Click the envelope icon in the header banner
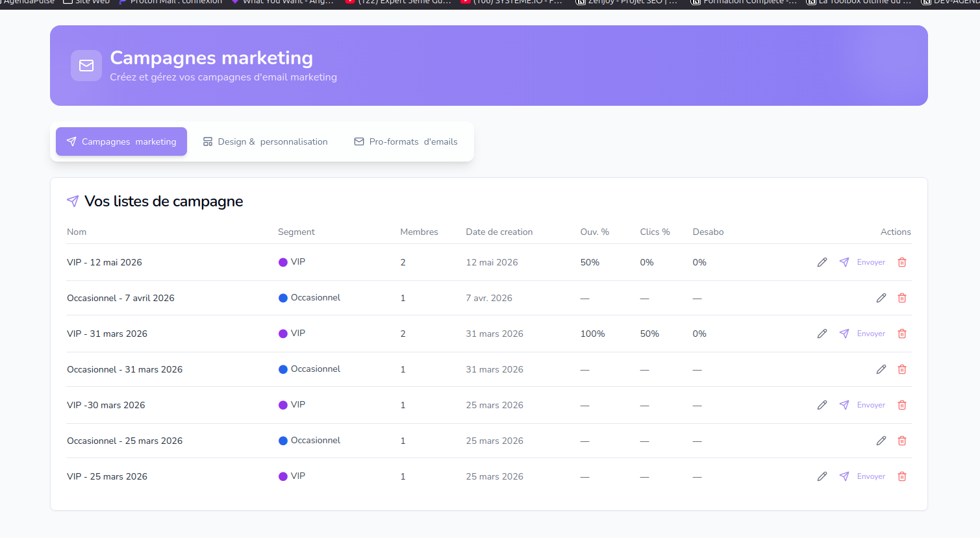980x538 pixels. [x=86, y=66]
